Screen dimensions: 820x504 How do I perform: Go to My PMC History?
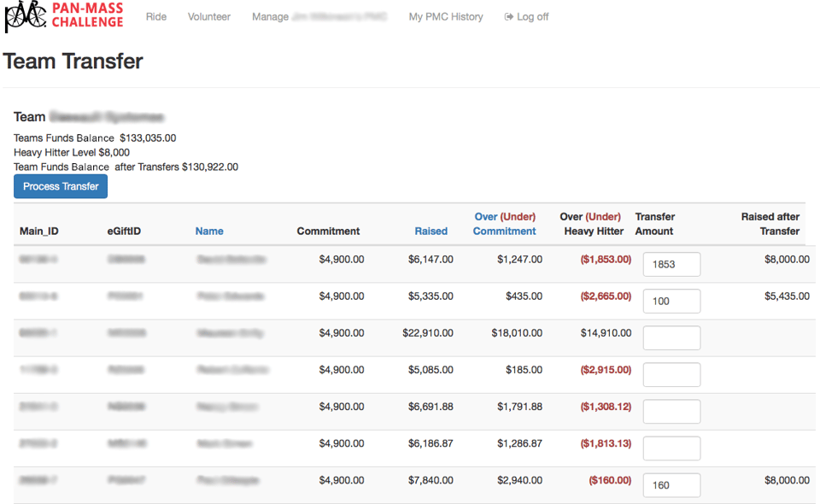click(x=446, y=17)
